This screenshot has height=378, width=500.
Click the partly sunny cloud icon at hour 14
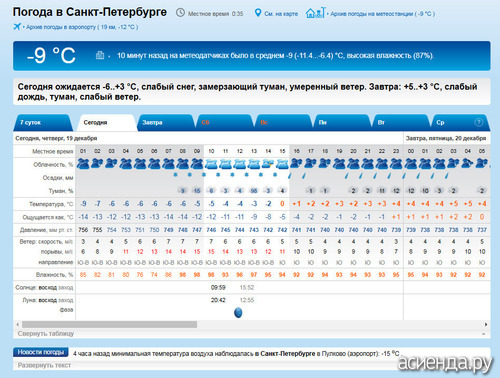[268, 163]
